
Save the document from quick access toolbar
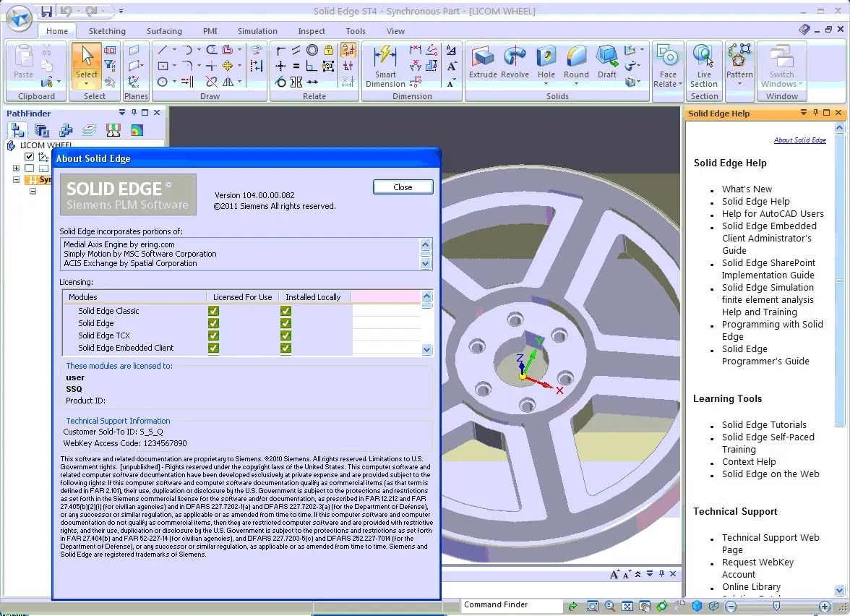tap(46, 11)
